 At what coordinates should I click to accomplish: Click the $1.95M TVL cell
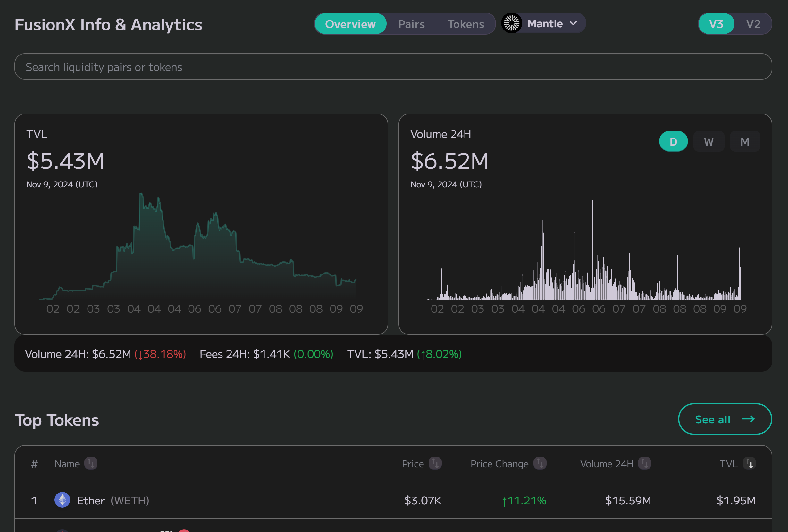pos(736,500)
